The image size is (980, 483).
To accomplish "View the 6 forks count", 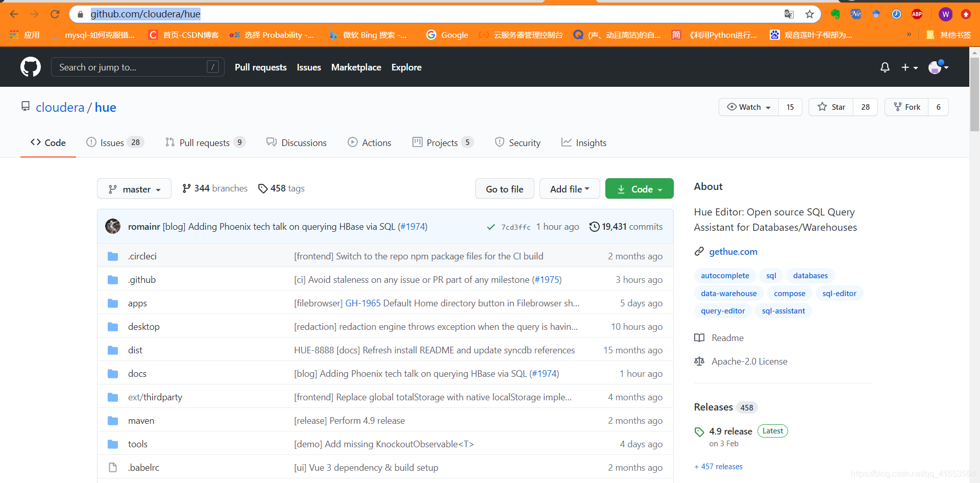I will (x=938, y=107).
